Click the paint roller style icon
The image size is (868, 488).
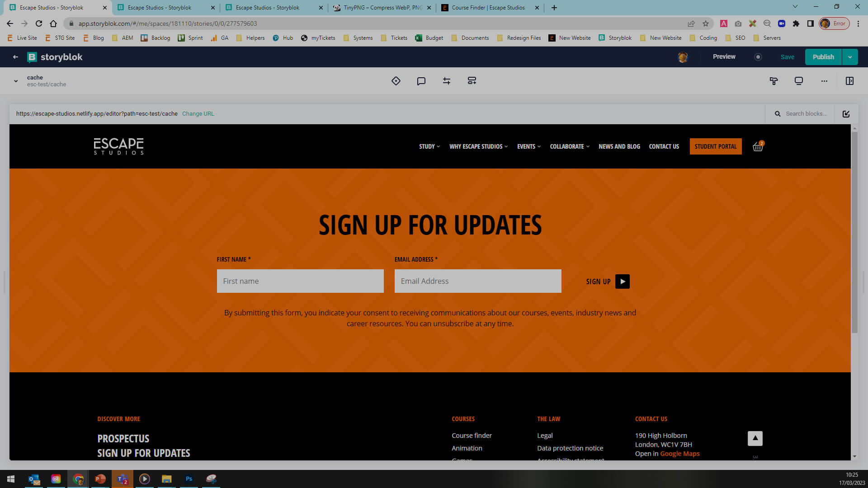click(774, 81)
